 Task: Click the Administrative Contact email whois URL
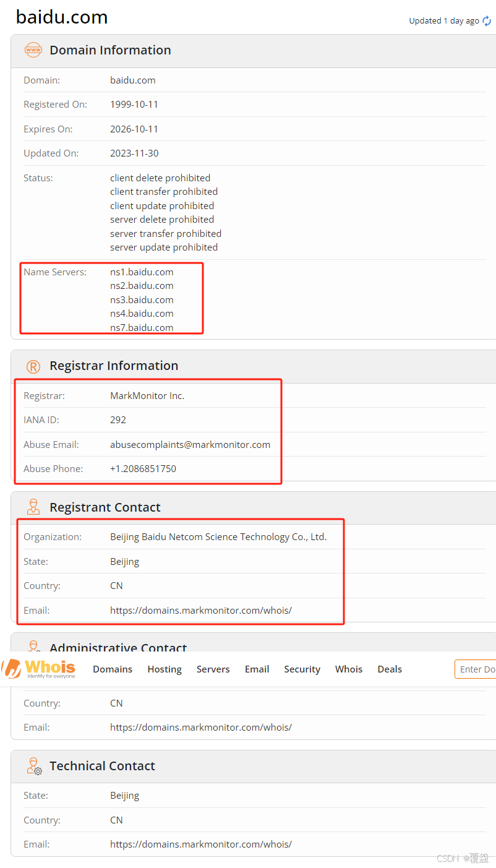click(201, 728)
